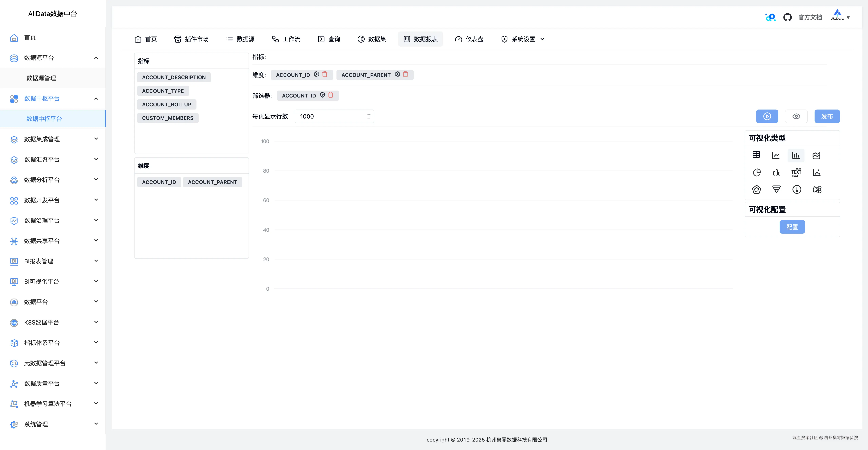The image size is (868, 450).
Task: Pick the scatter plot visualization type
Action: point(817,172)
